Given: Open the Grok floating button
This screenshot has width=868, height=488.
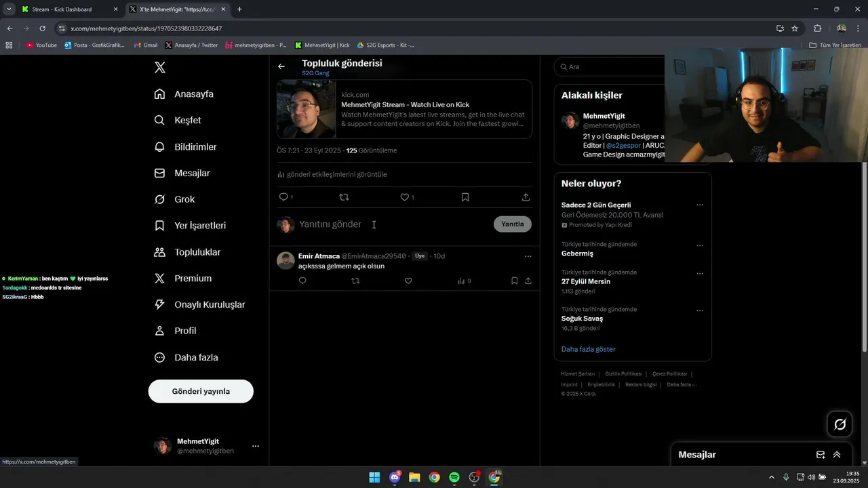Looking at the screenshot, I should pos(840,424).
